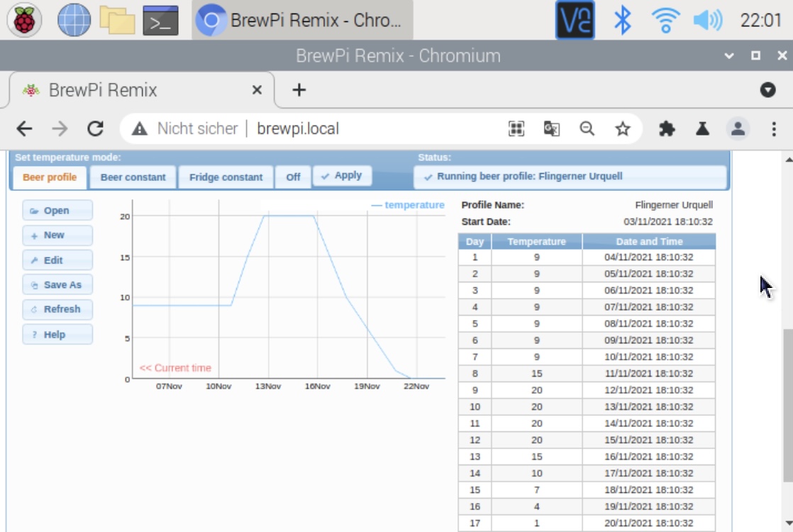Image resolution: width=793 pixels, height=532 pixels.
Task: Select Beer constant temperature mode
Action: pyautogui.click(x=133, y=177)
